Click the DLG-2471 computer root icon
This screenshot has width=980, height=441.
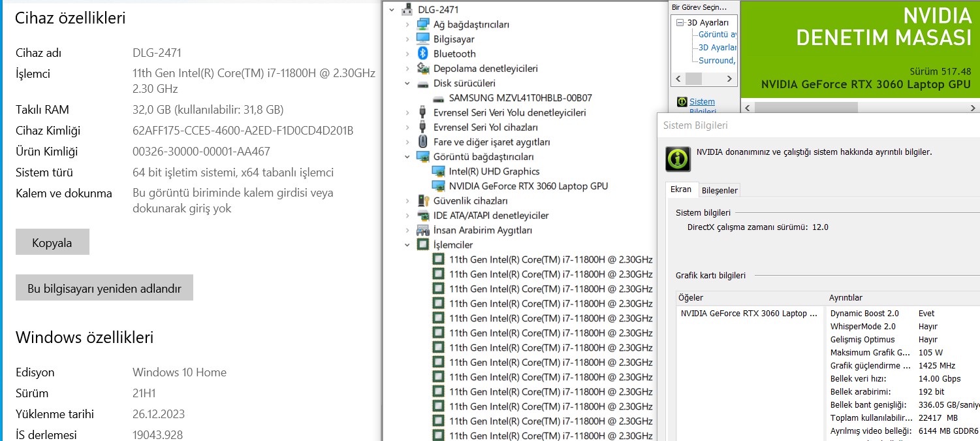point(407,9)
